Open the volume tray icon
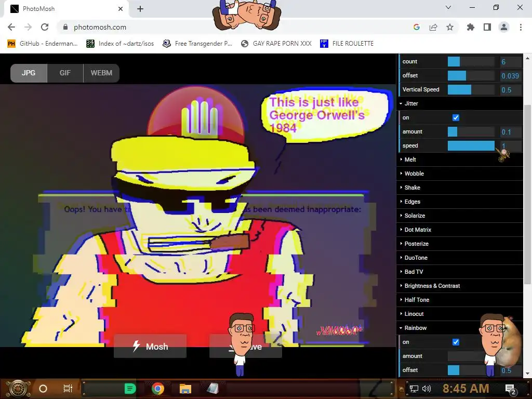The height and width of the screenshot is (399, 532). click(427, 389)
